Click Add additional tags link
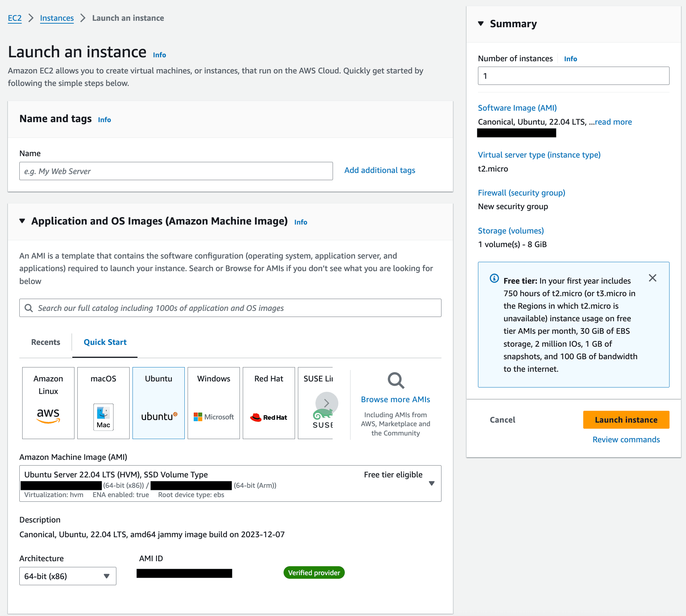 [380, 170]
